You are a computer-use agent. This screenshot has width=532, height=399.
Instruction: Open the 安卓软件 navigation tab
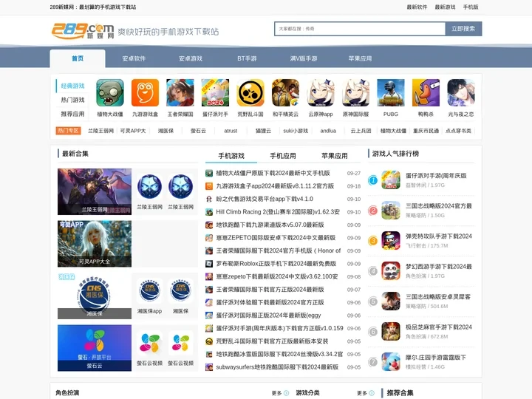134,58
